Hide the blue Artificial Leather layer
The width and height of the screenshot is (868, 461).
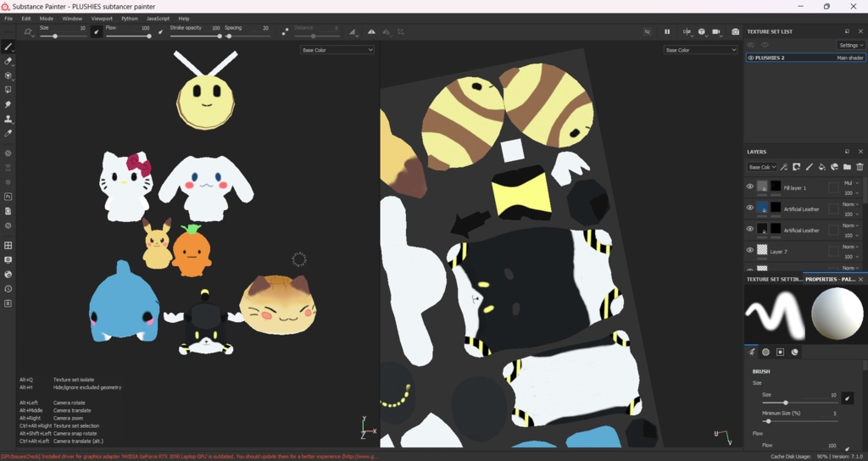pos(750,208)
